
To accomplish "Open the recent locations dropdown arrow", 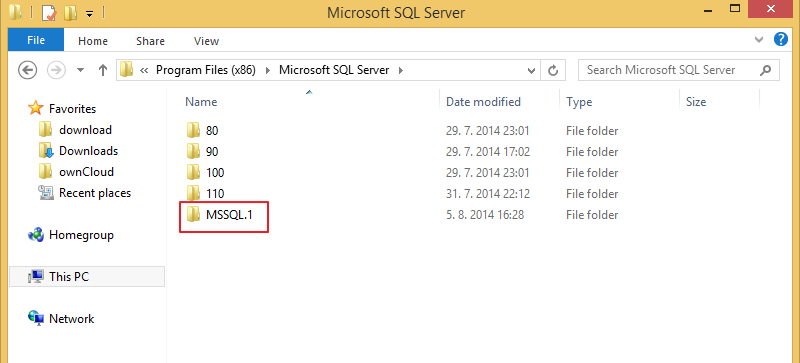I will click(x=80, y=70).
